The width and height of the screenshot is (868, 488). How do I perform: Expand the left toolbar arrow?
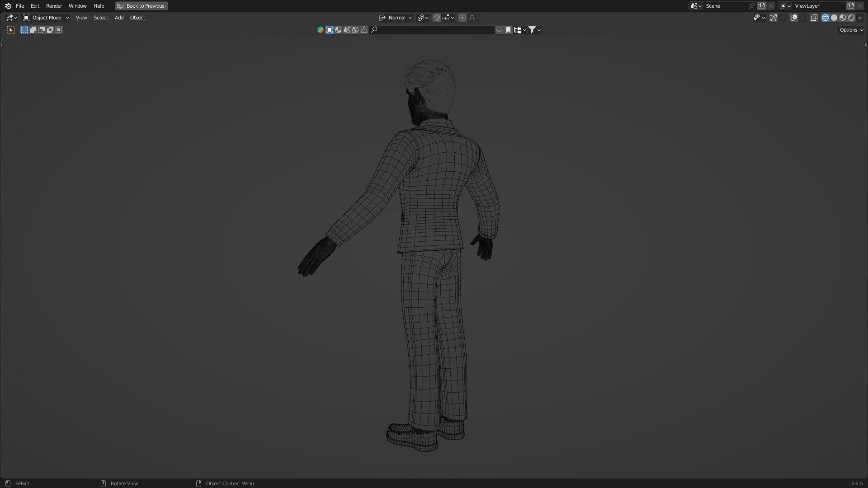point(2,45)
